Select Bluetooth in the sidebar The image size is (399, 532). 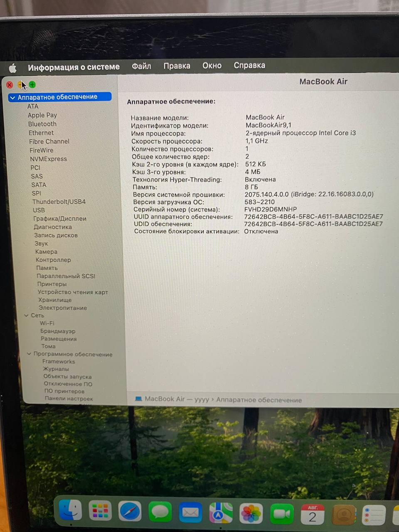(42, 124)
